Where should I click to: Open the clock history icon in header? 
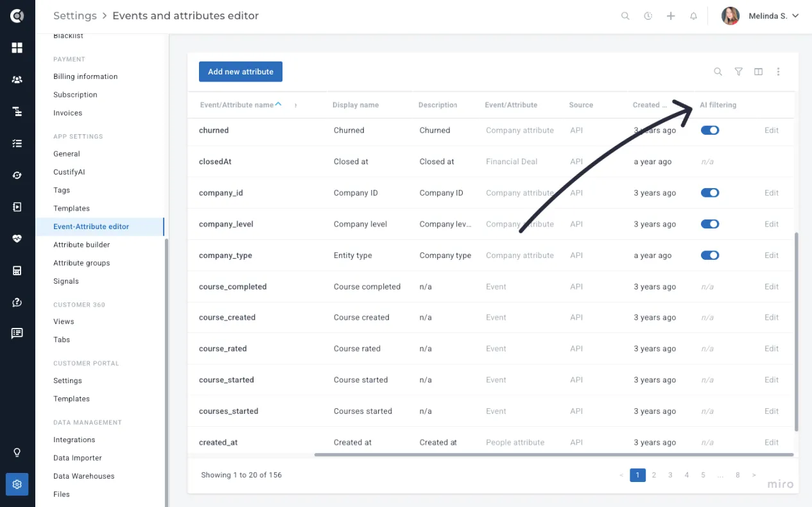pos(648,16)
